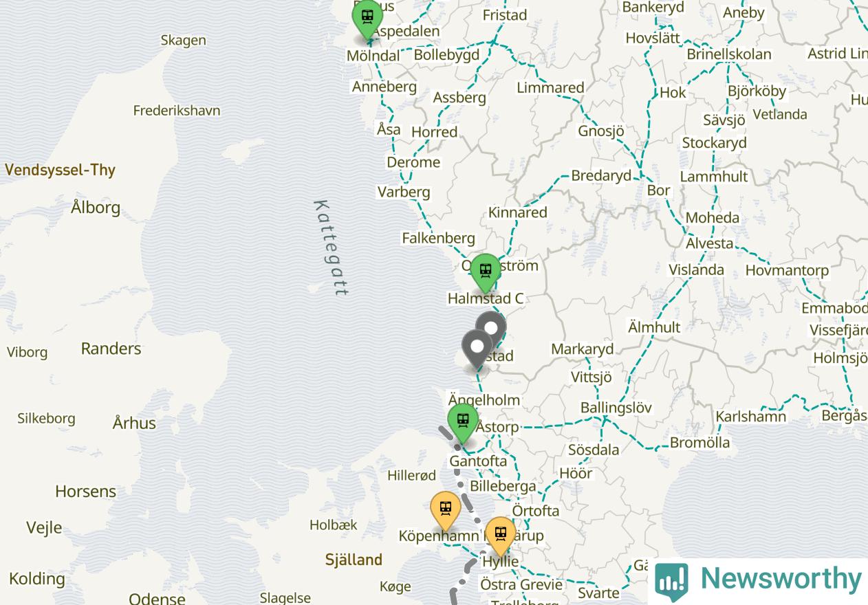Click the Alvesta station label
The width and height of the screenshot is (868, 605).
pos(710,243)
